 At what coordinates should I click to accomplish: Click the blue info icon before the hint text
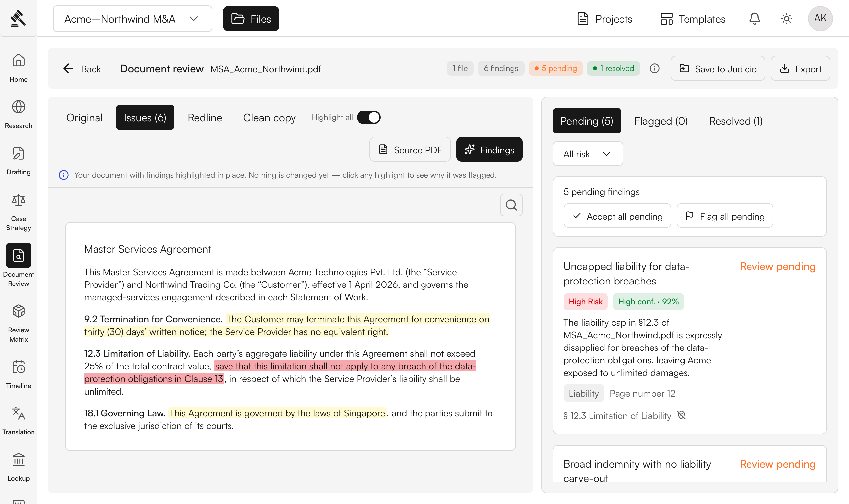coord(63,175)
